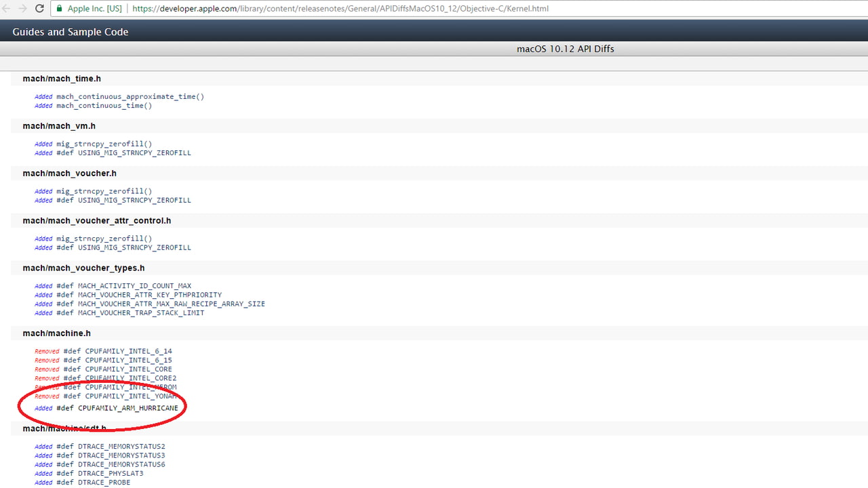868x488 pixels.
Task: Click the MACH_VOUCHER_TRAP_STACK_LIMIT definition
Action: [x=140, y=313]
